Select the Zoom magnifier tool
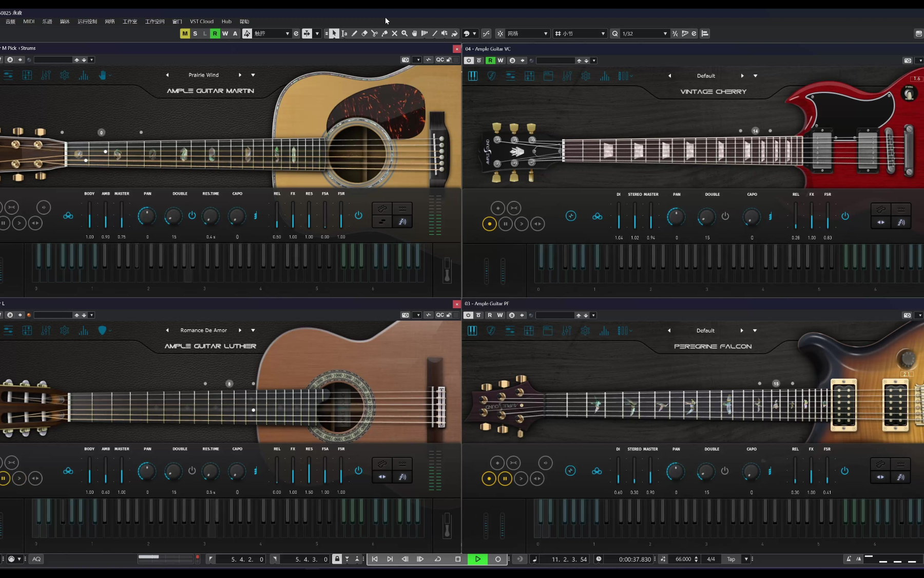The image size is (924, 578). [x=405, y=33]
